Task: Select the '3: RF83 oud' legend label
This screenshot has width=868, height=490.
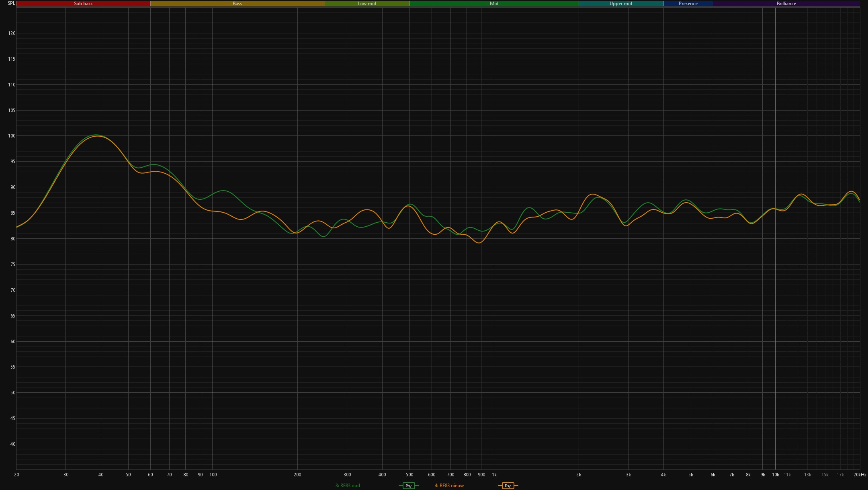Action: coord(348,486)
